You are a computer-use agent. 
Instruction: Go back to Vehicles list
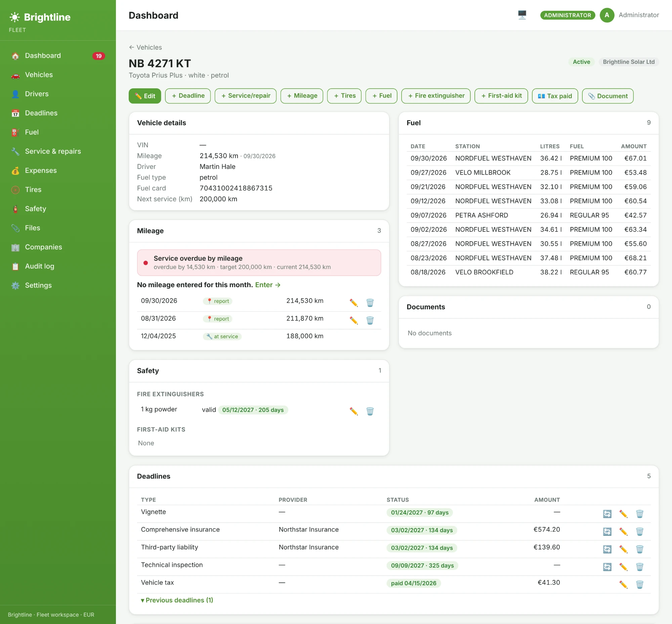click(x=145, y=47)
